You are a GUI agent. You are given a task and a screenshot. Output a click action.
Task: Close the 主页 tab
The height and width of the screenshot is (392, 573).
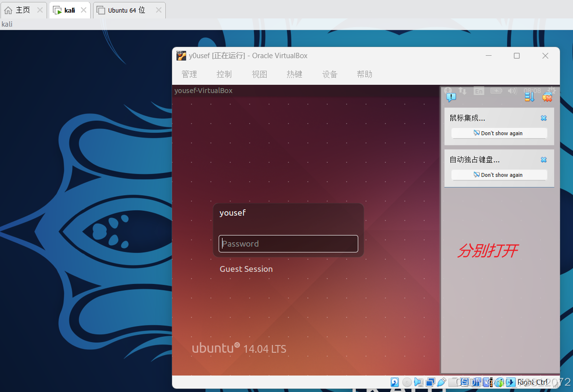[x=40, y=10]
